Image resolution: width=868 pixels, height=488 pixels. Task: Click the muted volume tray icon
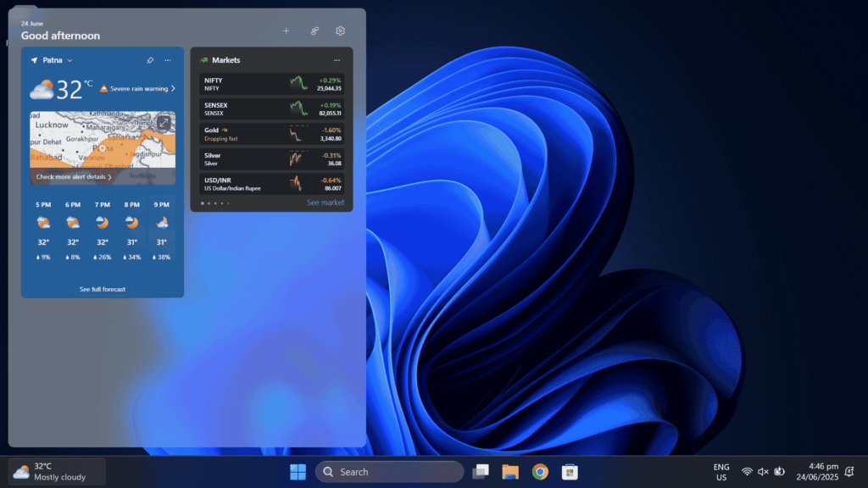(x=763, y=472)
